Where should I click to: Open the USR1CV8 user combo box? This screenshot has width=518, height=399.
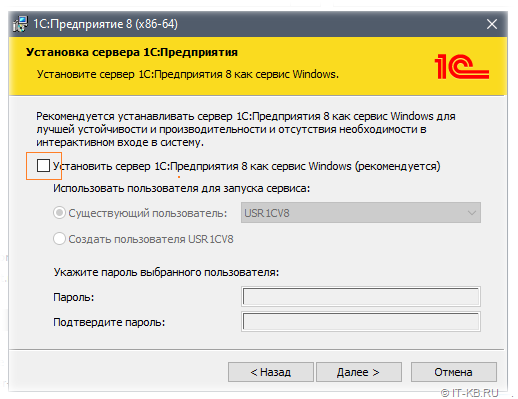pyautogui.click(x=361, y=213)
